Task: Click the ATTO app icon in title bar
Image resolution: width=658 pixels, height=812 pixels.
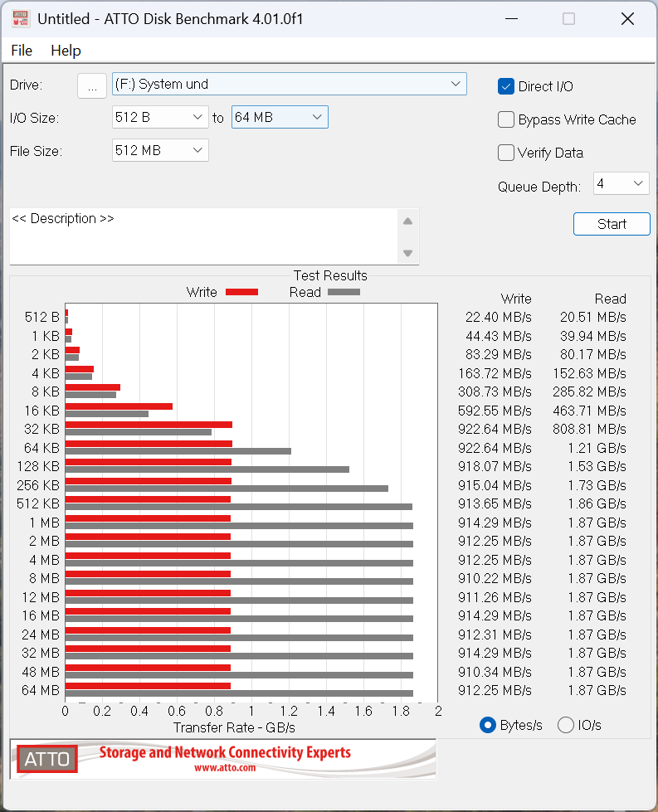Action: [x=21, y=18]
